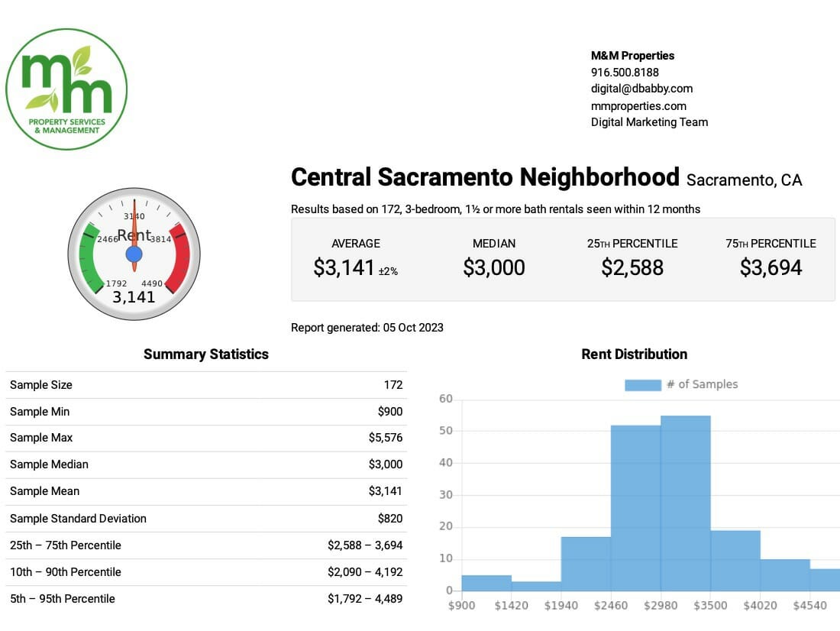
Task: Select the Sample Standard Deviation row
Action: 206,519
